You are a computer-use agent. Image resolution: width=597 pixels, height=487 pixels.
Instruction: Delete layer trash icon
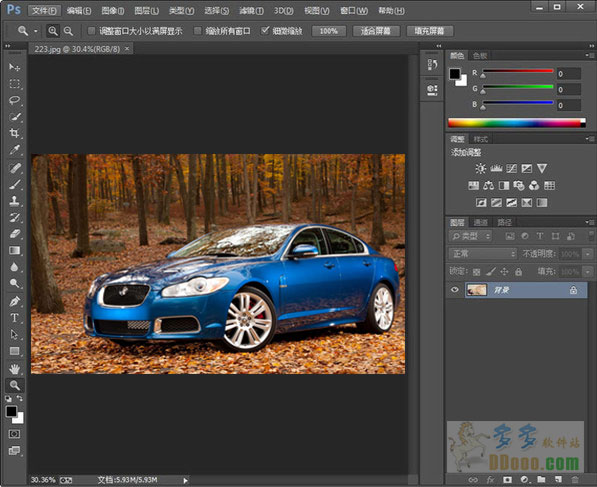[575, 479]
